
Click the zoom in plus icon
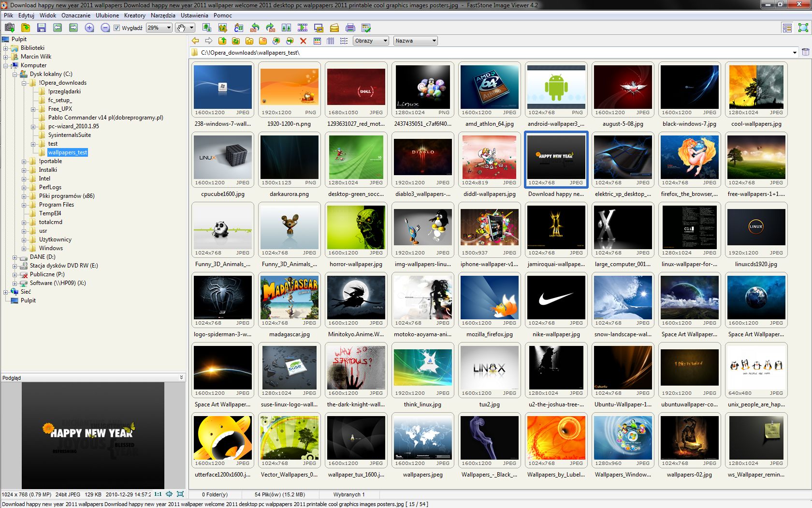click(89, 28)
